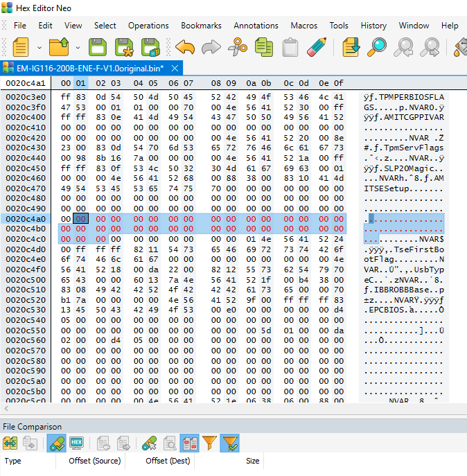The width and height of the screenshot is (467, 476).
Task: Click the New file icon in toolbar
Action: [x=21, y=47]
